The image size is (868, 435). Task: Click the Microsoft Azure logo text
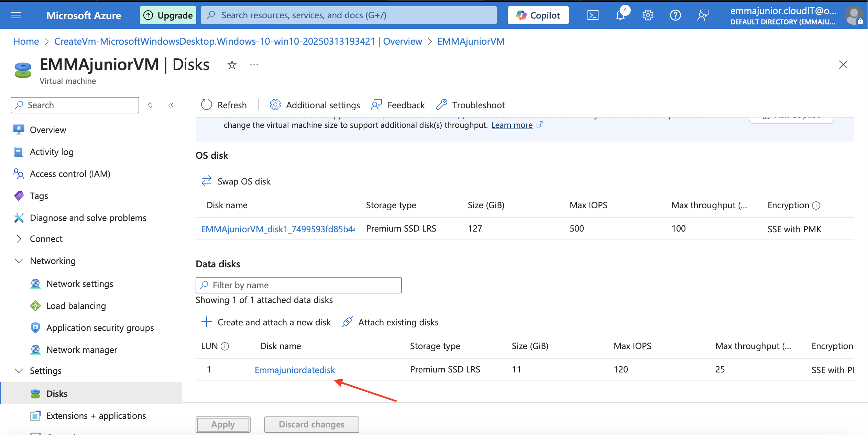click(84, 15)
